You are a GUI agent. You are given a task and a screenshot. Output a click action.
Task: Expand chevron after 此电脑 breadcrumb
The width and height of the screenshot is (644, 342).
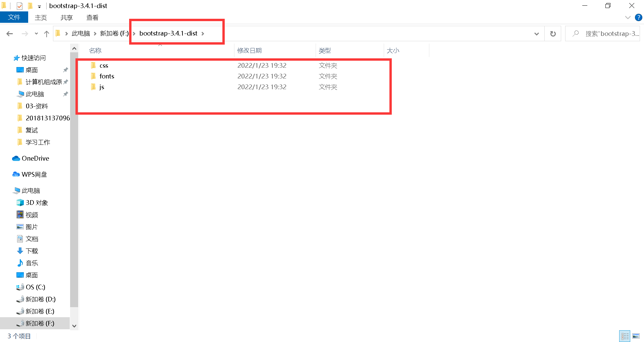tap(95, 33)
